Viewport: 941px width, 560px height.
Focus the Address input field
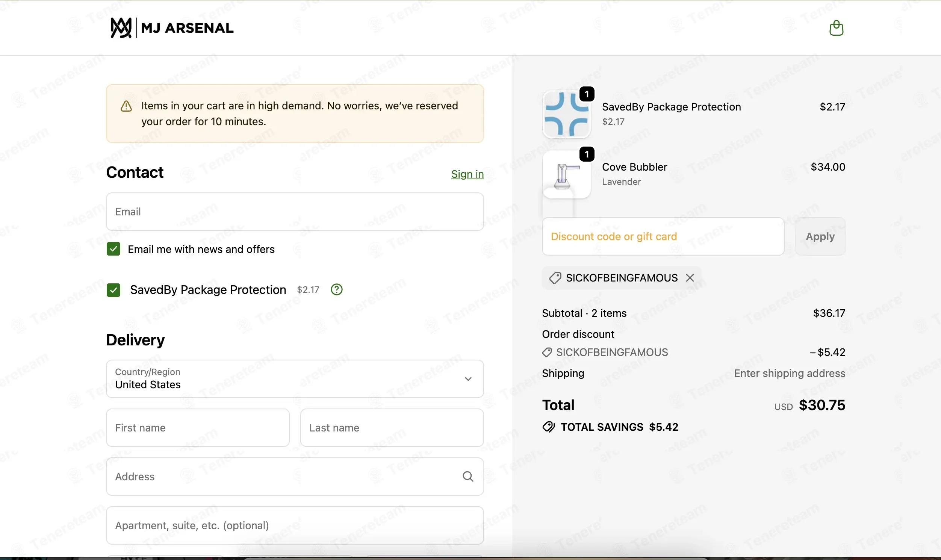(x=295, y=477)
